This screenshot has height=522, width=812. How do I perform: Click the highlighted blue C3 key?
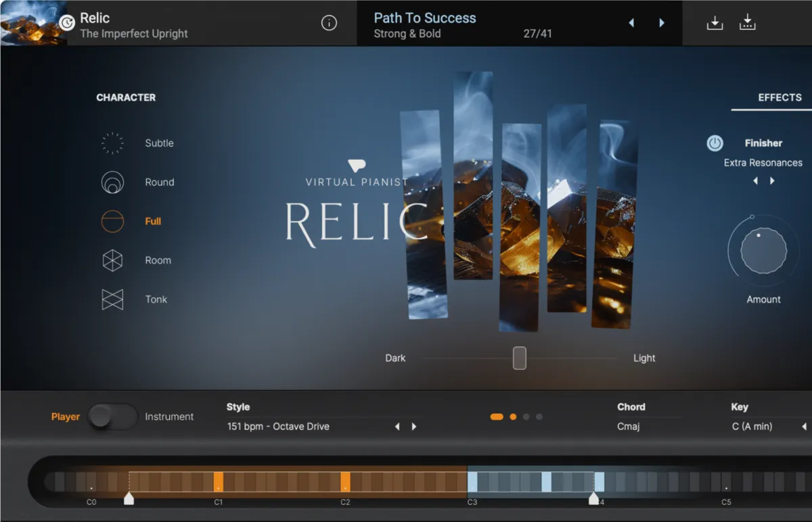point(472,481)
